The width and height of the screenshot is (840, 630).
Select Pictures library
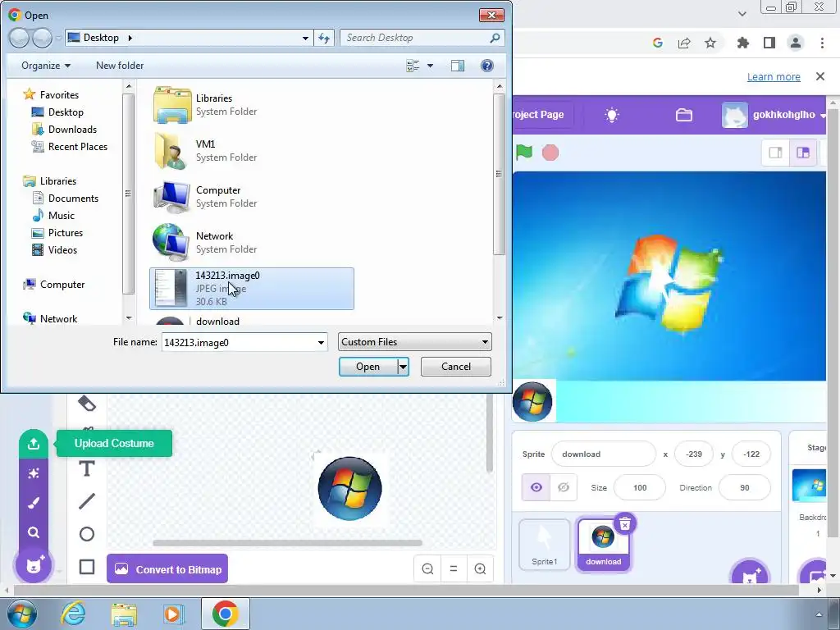(57, 232)
